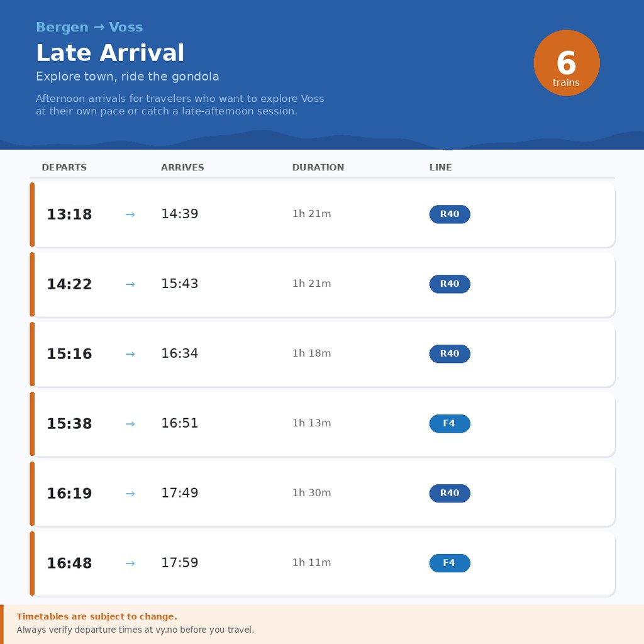
Task: Click the 1h 30m duration value
Action: pyautogui.click(x=311, y=493)
